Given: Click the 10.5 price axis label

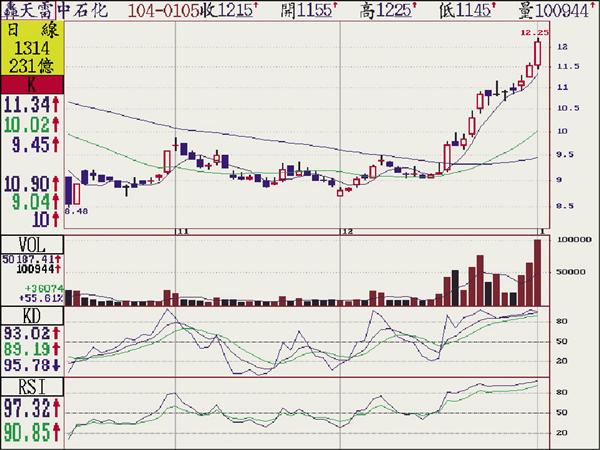Looking at the screenshot, I should [568, 108].
